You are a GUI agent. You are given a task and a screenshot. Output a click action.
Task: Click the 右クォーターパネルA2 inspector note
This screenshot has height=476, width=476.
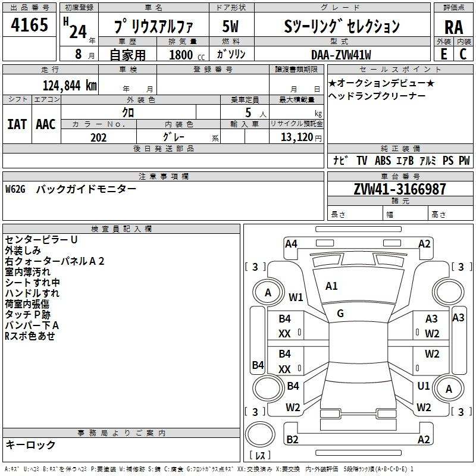[x=55, y=261]
